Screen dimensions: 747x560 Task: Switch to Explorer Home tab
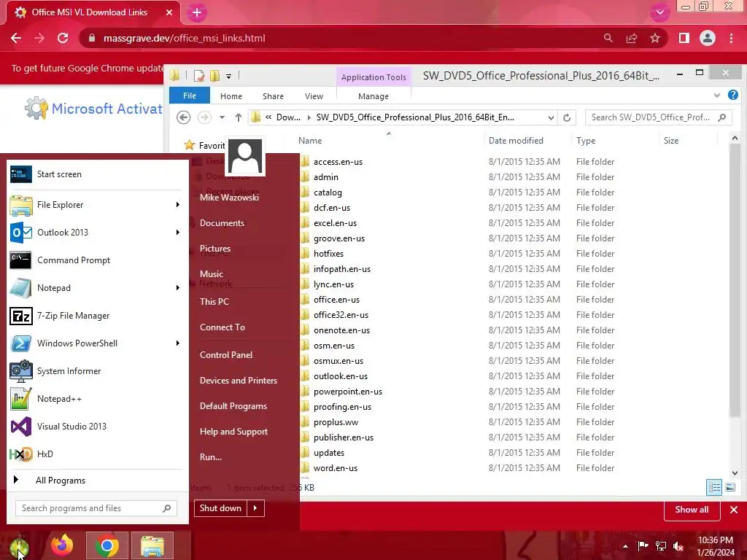pos(231,96)
